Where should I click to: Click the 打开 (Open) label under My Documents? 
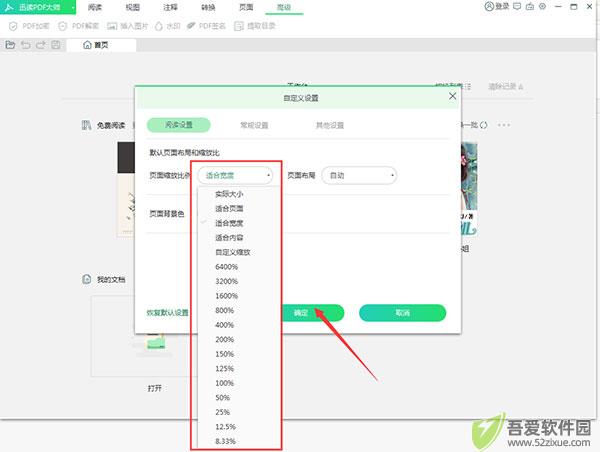click(x=155, y=388)
